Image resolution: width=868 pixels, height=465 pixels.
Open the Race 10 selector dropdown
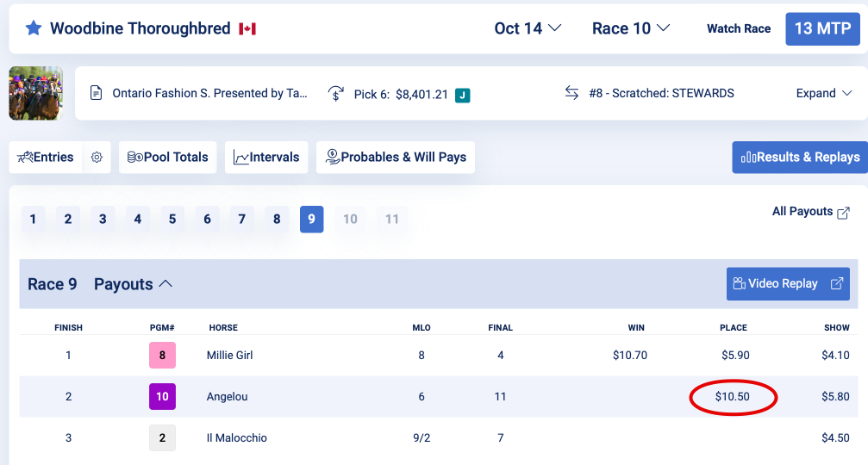631,28
